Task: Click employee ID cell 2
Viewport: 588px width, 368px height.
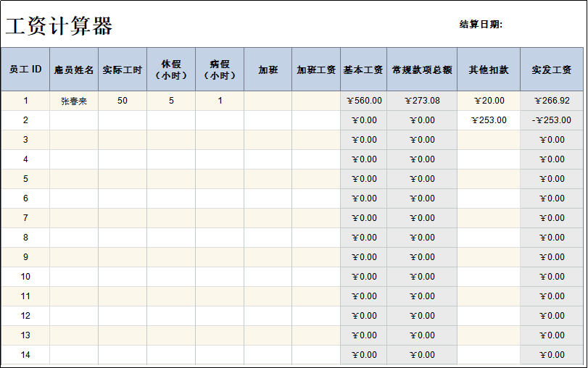Action: click(x=25, y=120)
